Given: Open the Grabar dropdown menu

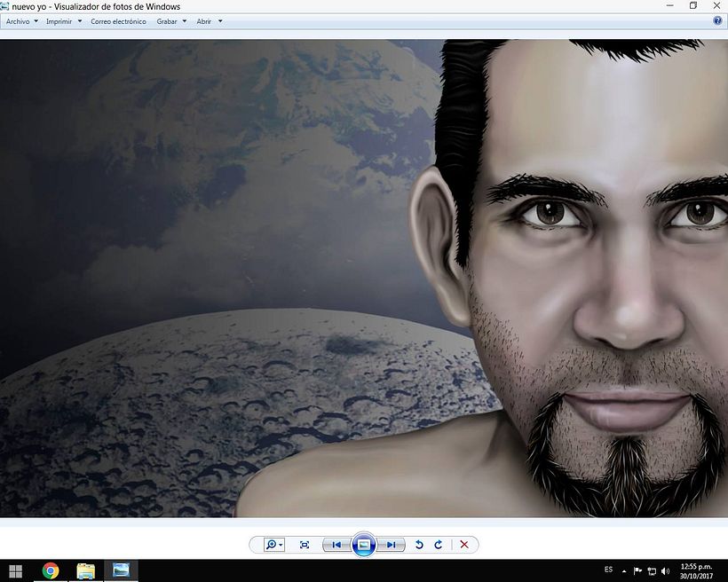Looking at the screenshot, I should point(171,21).
